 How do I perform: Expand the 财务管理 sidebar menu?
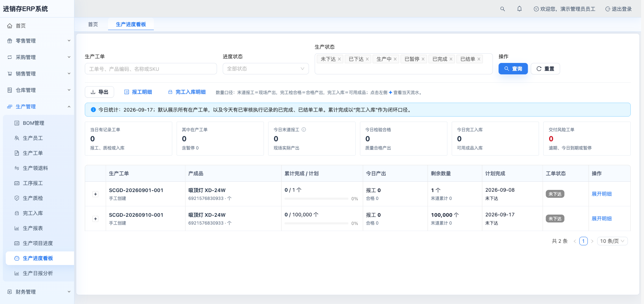pyautogui.click(x=37, y=292)
